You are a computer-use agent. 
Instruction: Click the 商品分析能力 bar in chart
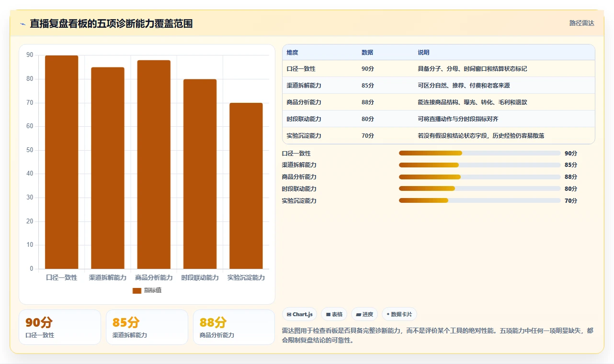pos(154,165)
